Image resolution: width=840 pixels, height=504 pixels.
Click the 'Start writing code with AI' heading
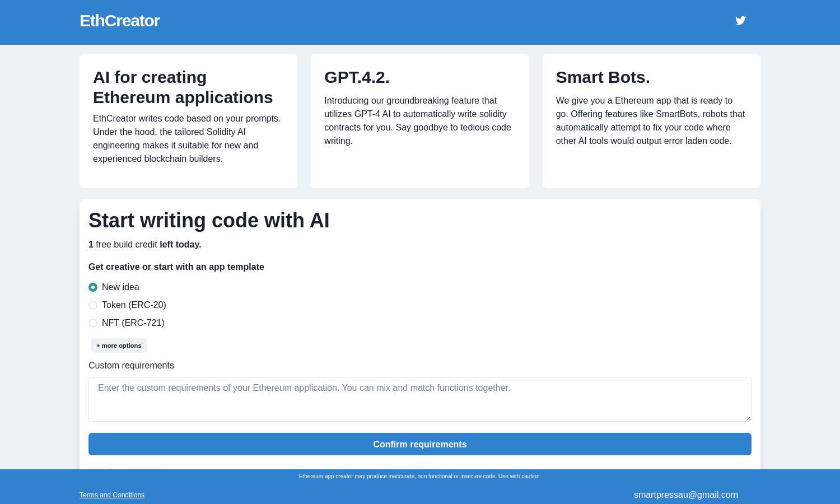(209, 221)
